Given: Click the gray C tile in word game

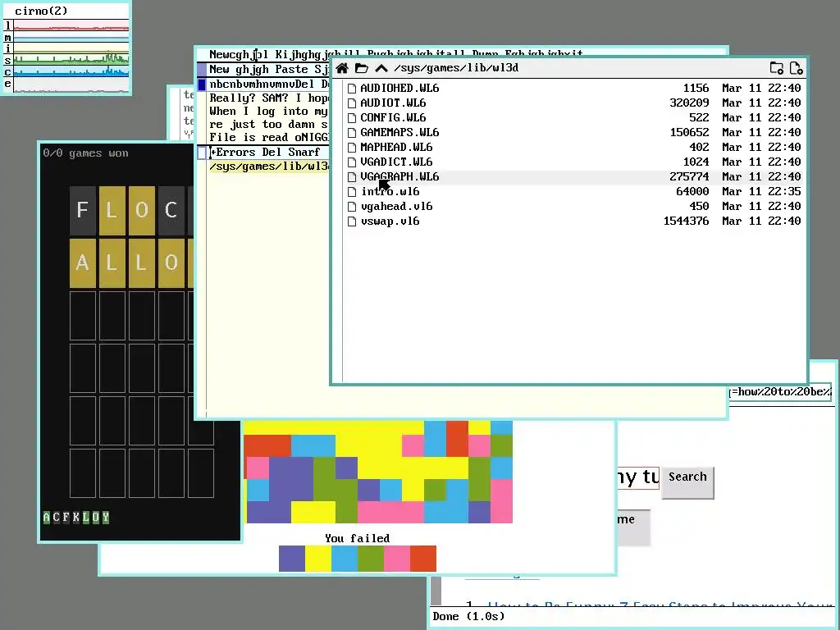Looking at the screenshot, I should pos(171,210).
